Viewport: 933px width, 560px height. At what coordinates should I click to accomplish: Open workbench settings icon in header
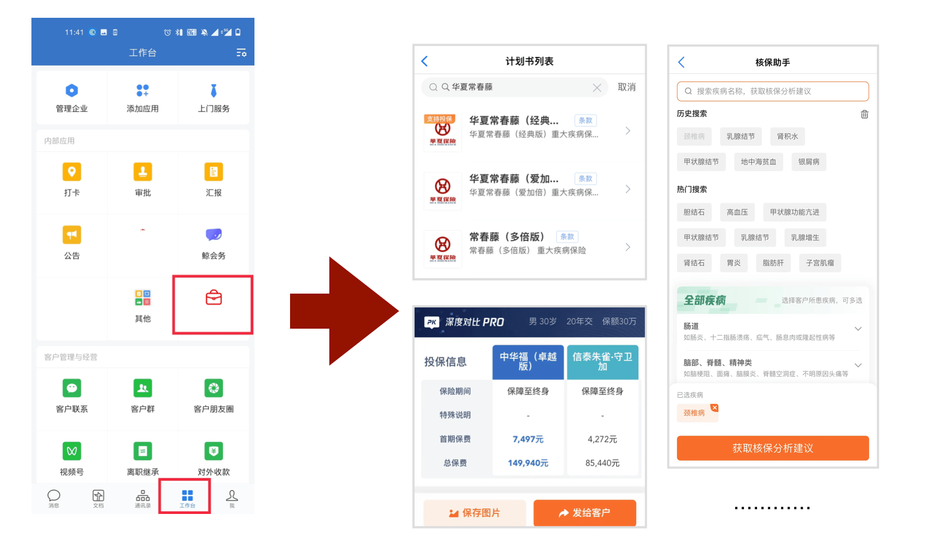(241, 53)
